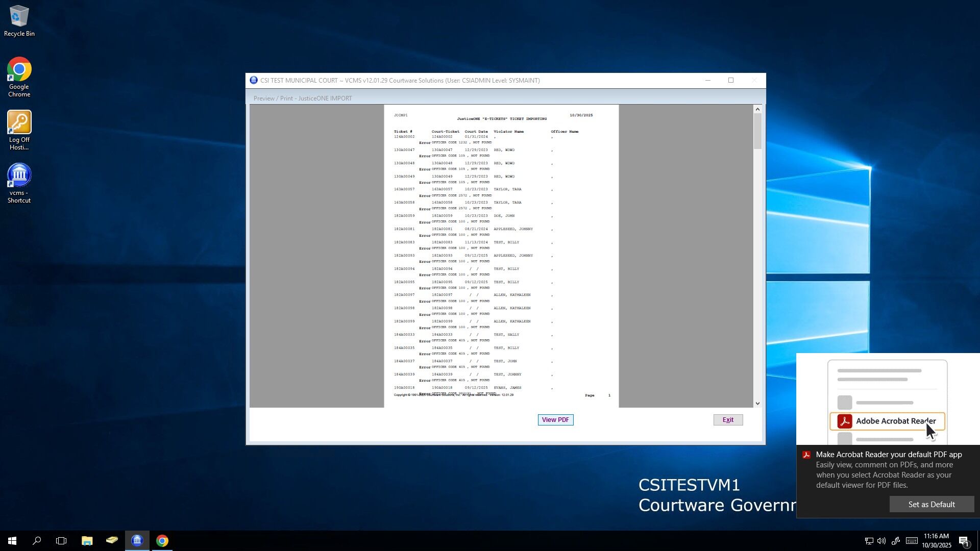
Task: Click the volume speaker tray icon
Action: pyautogui.click(x=881, y=541)
